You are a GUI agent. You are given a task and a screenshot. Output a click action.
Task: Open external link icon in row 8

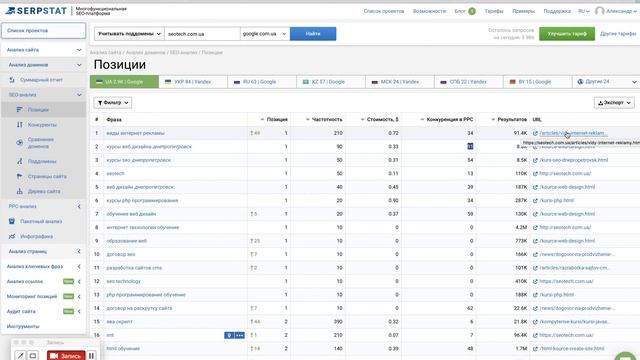535,227
